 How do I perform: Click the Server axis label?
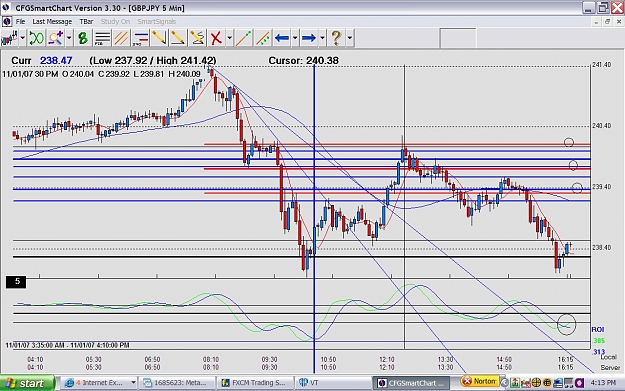click(610, 367)
